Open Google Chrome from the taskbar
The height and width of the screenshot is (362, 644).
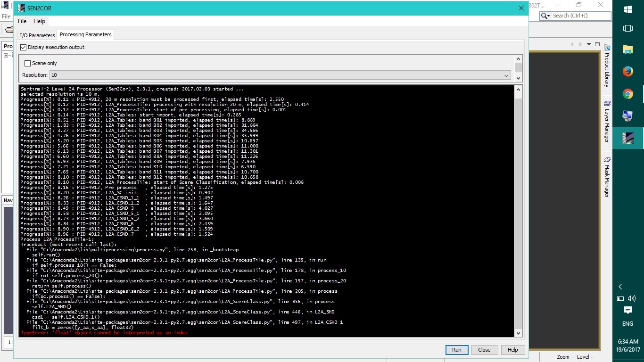pyautogui.click(x=627, y=94)
